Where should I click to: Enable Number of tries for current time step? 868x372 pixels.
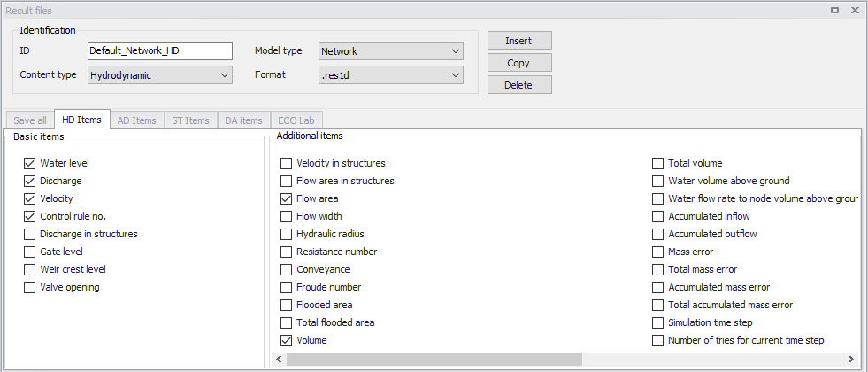click(x=657, y=340)
